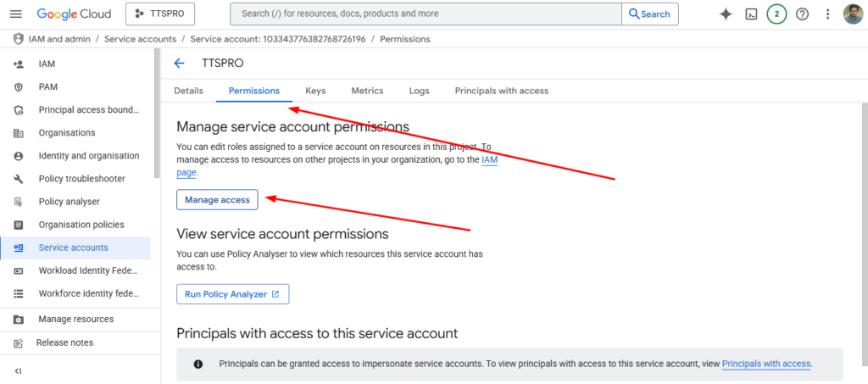Switch to the Keys tab
The image size is (868, 384).
[315, 91]
